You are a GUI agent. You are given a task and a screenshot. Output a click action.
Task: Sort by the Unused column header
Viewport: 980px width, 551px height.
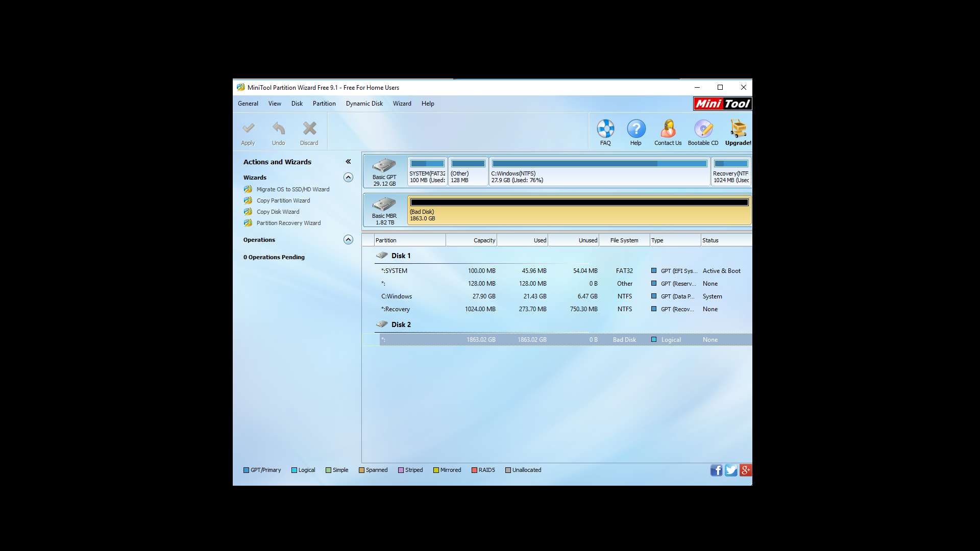[573, 240]
